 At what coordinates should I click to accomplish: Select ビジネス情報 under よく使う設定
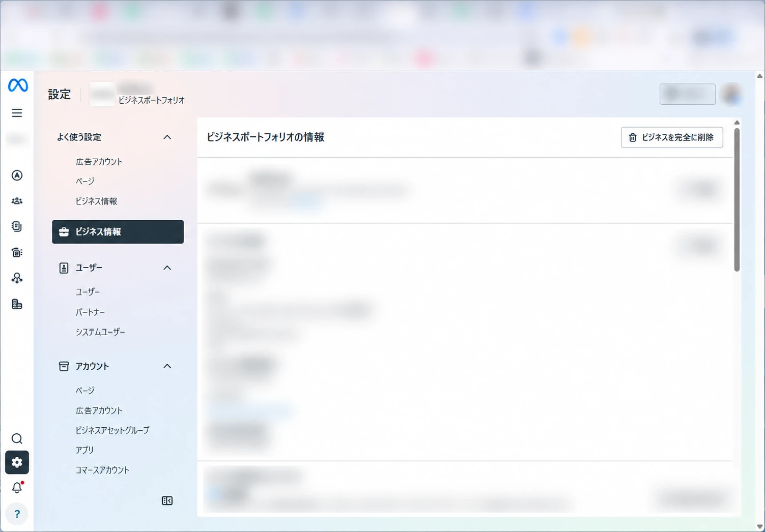click(x=96, y=201)
